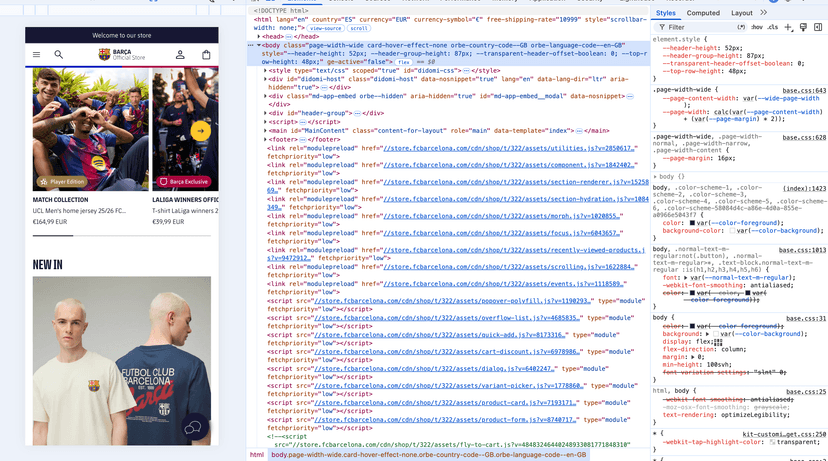Image resolution: width=828 pixels, height=461 pixels.
Task: Expand the footer element node
Action: (265, 139)
